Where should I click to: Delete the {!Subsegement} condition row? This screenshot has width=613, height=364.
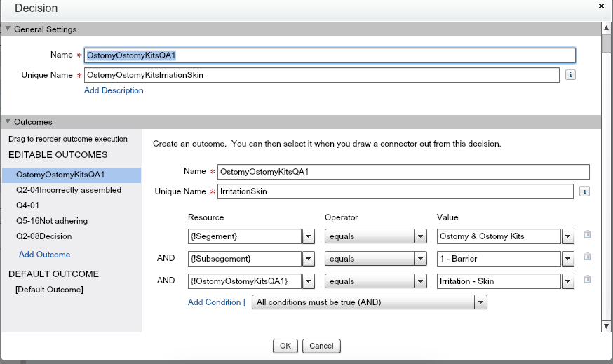[x=587, y=259]
